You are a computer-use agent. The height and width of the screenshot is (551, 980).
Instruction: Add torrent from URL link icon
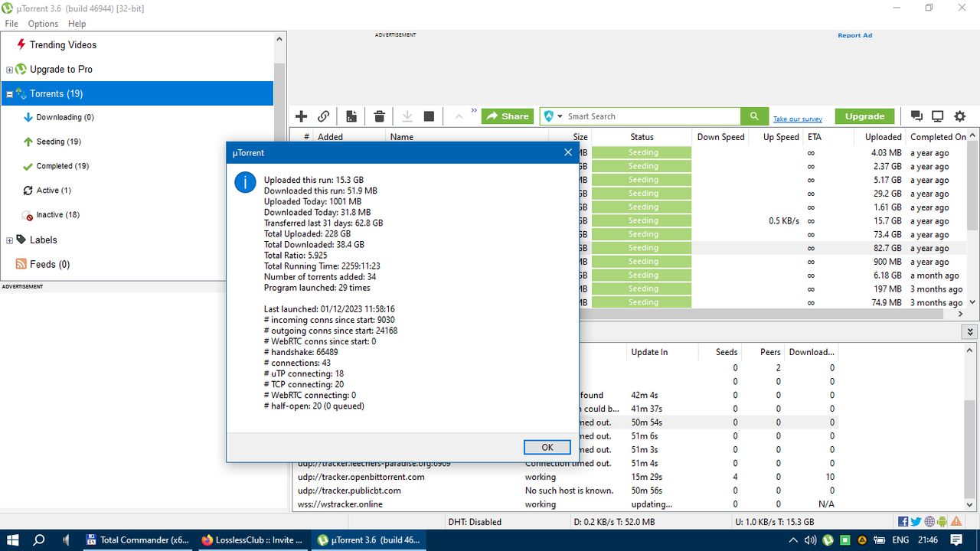323,116
